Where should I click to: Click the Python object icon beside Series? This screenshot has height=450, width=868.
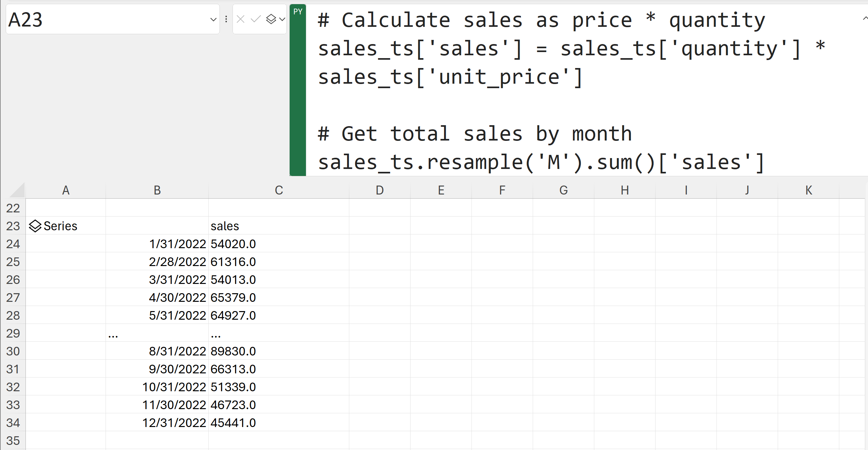(35, 226)
